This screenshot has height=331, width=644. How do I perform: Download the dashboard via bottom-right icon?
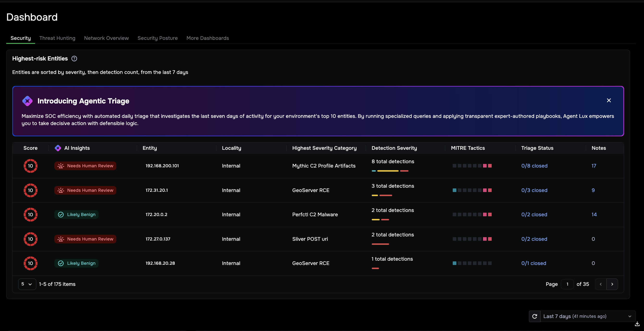pyautogui.click(x=637, y=324)
